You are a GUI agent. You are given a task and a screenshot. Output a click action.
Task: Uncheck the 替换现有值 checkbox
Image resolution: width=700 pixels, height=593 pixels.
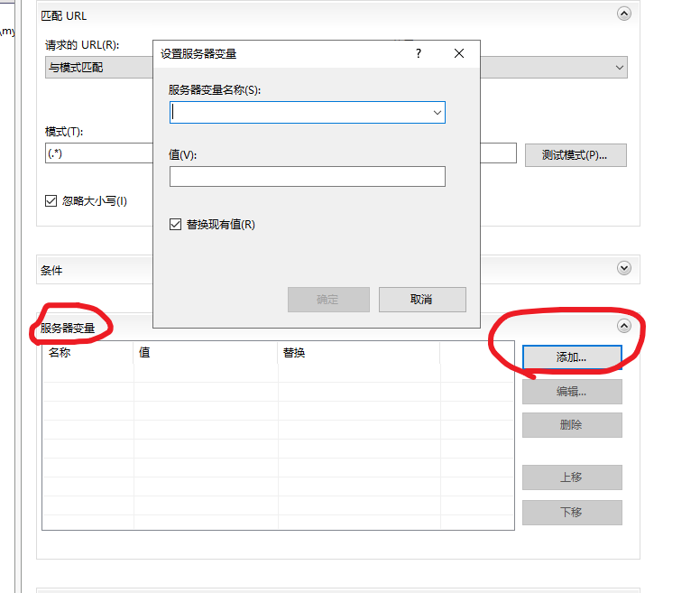tap(176, 225)
